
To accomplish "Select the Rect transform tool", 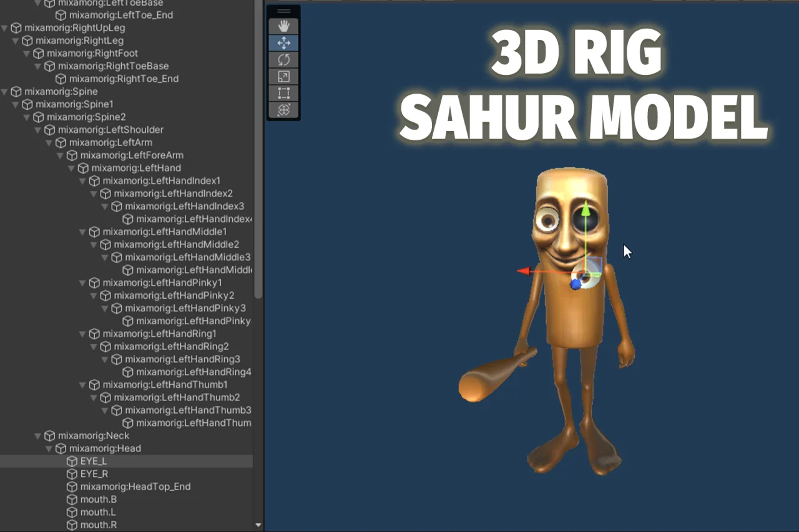I will pyautogui.click(x=283, y=94).
